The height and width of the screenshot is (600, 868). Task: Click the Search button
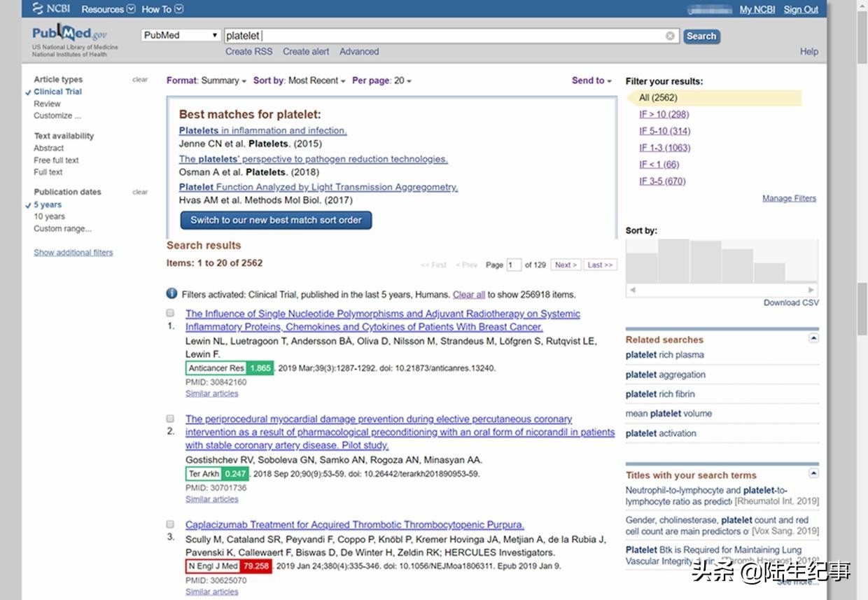701,36
